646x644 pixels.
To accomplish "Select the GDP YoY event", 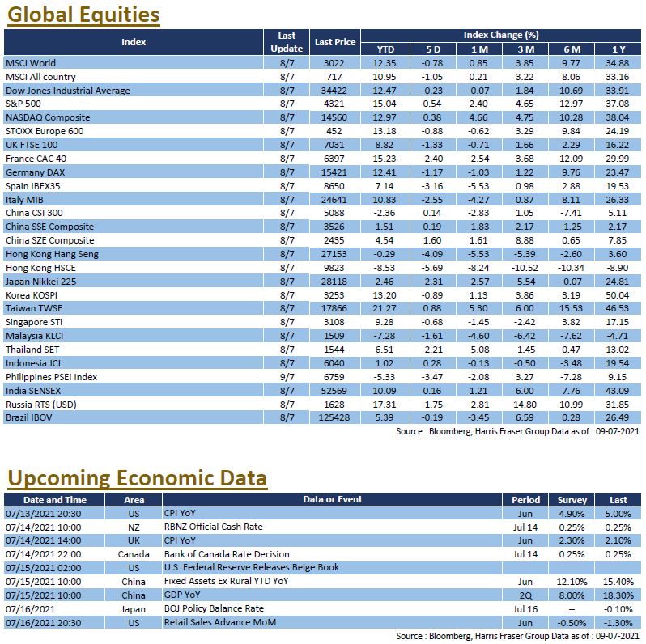I will pyautogui.click(x=182, y=595).
